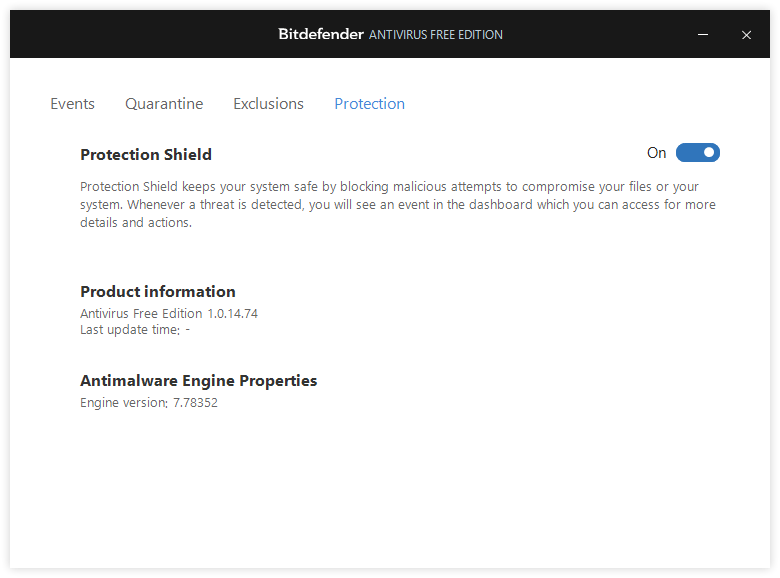Click the Antivirus Free Edition product name
Screen dimensions: 780x578
[x=141, y=314]
